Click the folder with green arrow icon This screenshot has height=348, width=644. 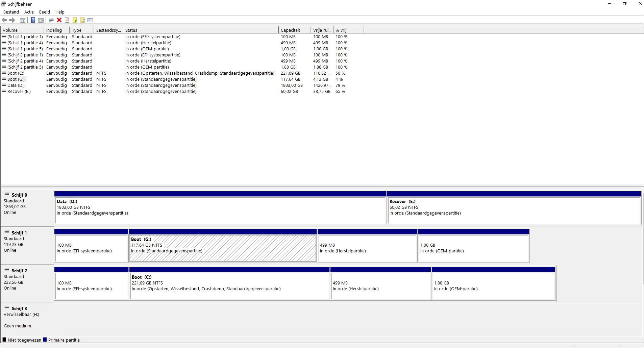(x=75, y=20)
